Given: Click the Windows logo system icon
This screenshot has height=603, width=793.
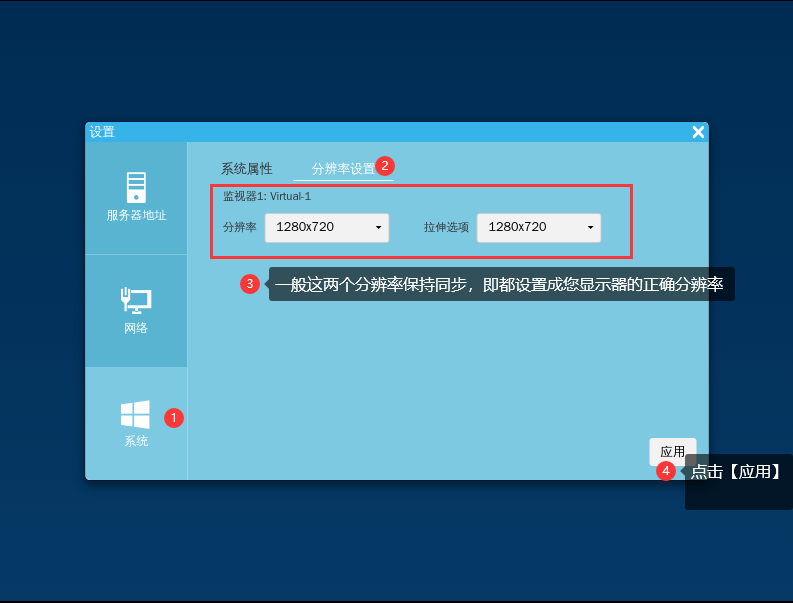Looking at the screenshot, I should (135, 414).
